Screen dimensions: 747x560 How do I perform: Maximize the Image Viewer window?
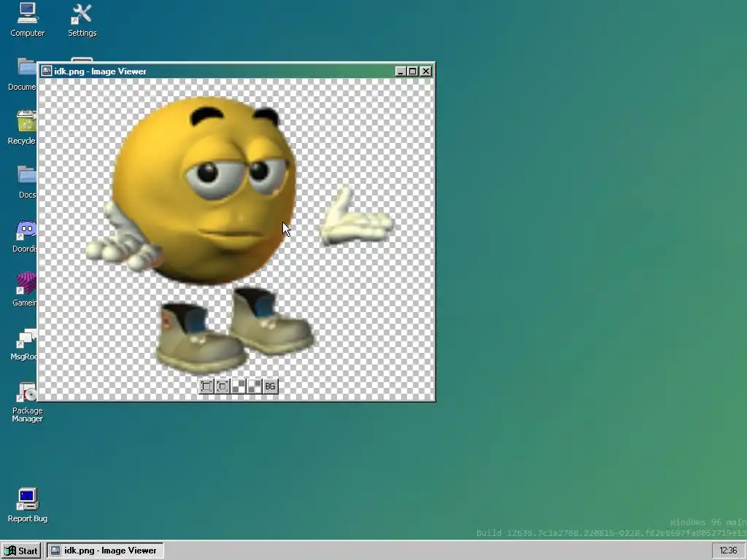pyautogui.click(x=413, y=71)
